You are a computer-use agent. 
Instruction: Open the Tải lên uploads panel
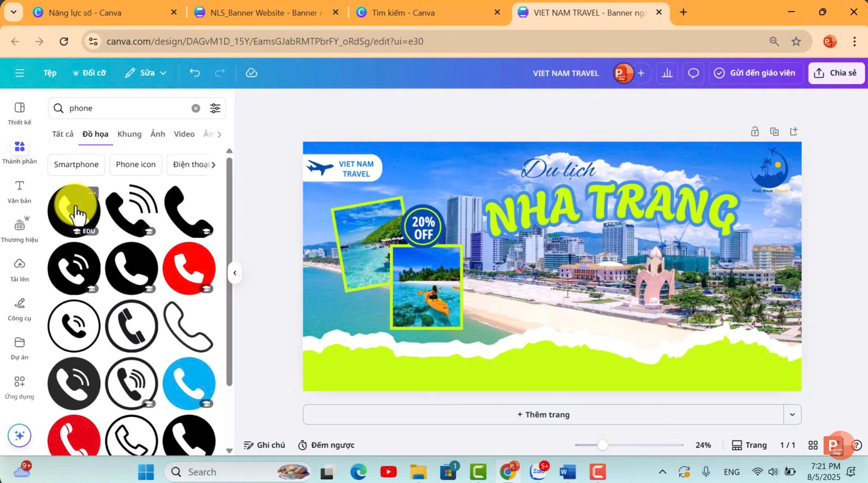click(x=19, y=270)
